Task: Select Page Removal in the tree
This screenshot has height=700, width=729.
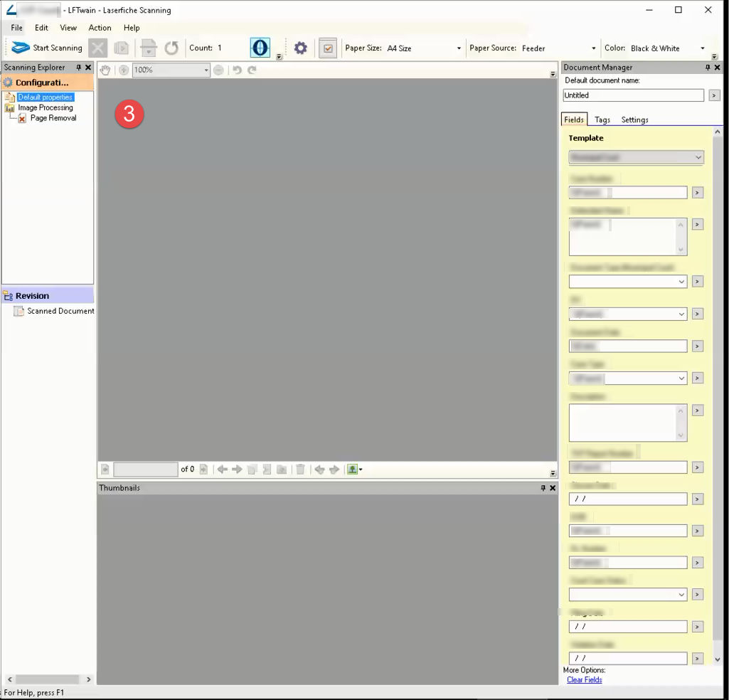Action: click(x=53, y=118)
